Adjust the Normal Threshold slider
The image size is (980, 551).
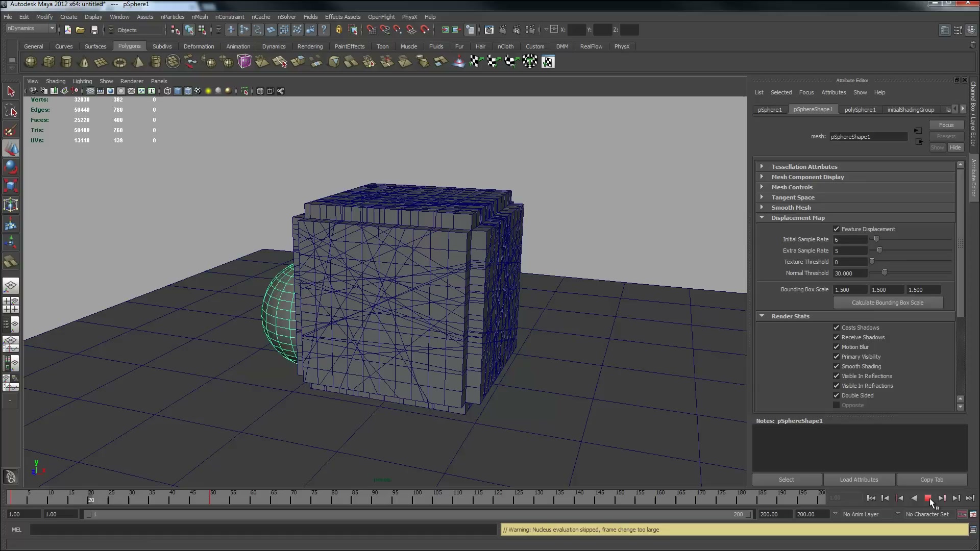point(885,273)
